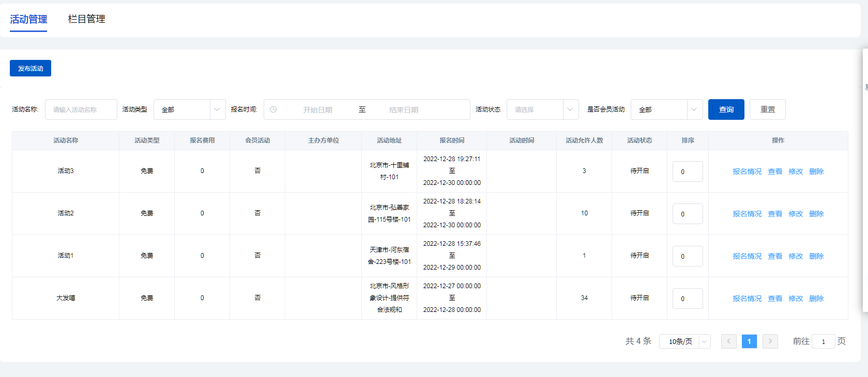Click the 共 4 条 total label
The image size is (868, 377).
click(638, 341)
